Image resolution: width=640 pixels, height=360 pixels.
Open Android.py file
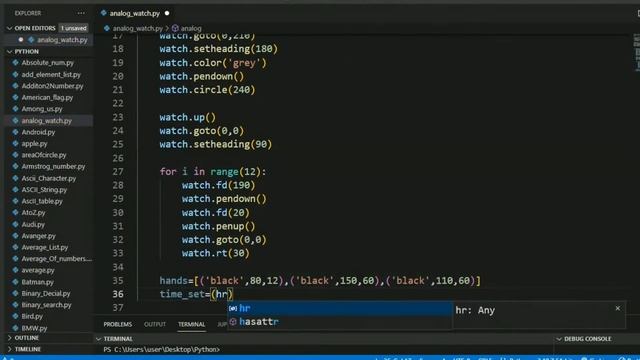pyautogui.click(x=38, y=132)
